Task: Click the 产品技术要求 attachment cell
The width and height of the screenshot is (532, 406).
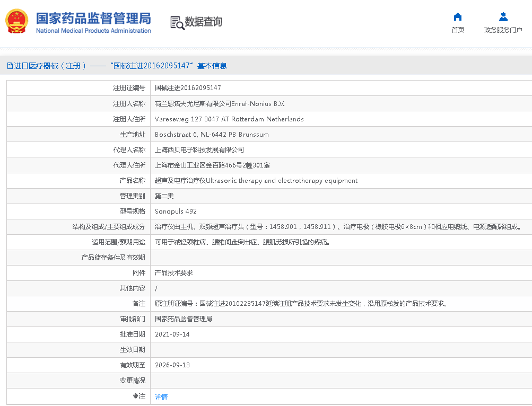Action: (x=174, y=273)
